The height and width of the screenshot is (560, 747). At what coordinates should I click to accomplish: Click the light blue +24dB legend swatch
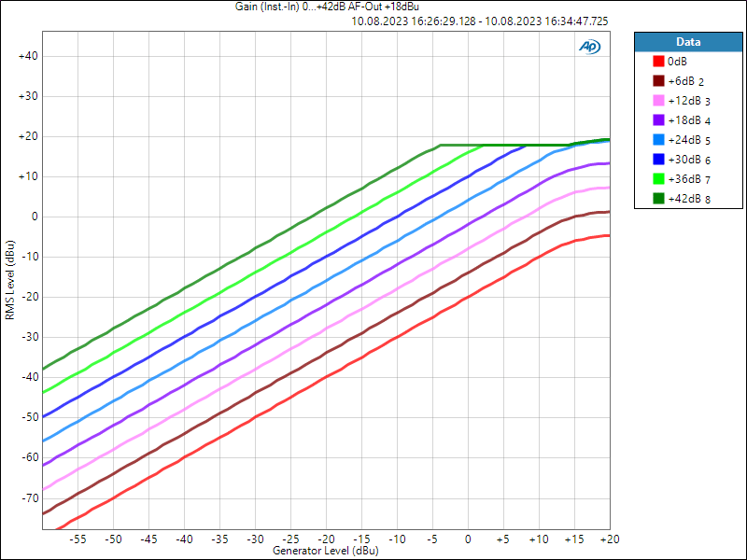point(659,140)
